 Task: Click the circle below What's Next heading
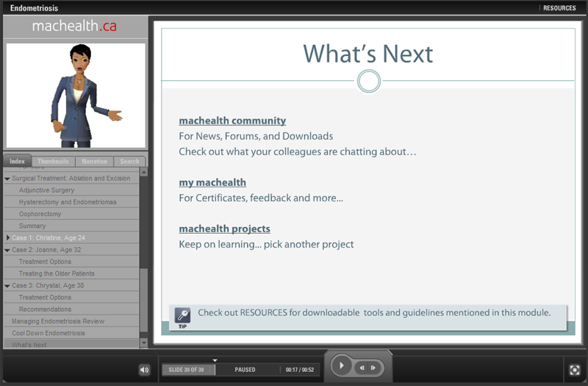[x=369, y=81]
